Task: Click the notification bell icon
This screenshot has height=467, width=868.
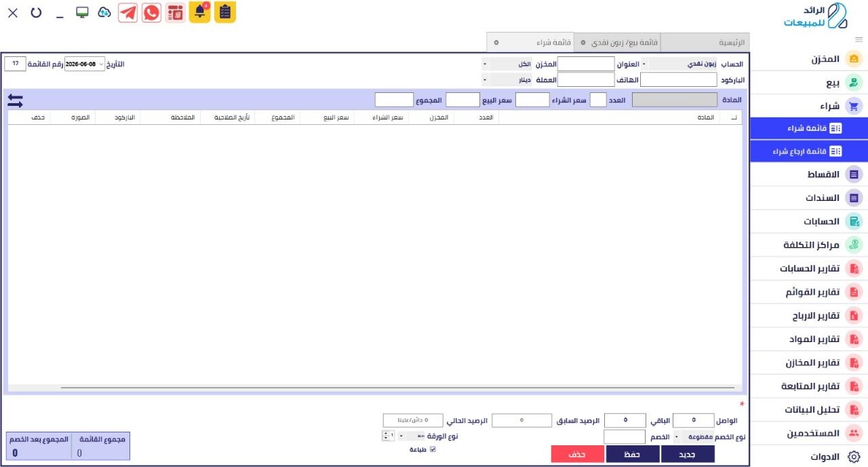Action: 199,12
